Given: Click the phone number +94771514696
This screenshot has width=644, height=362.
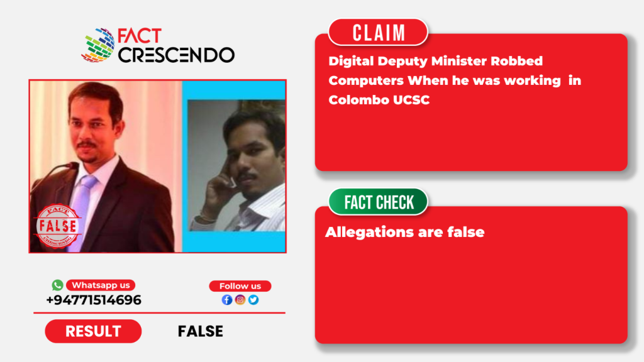Looking at the screenshot, I should coord(94,300).
